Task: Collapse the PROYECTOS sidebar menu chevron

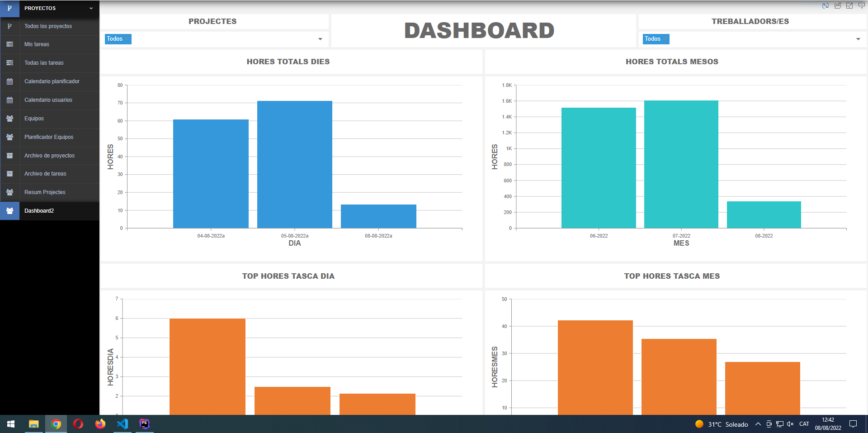Action: (91, 8)
